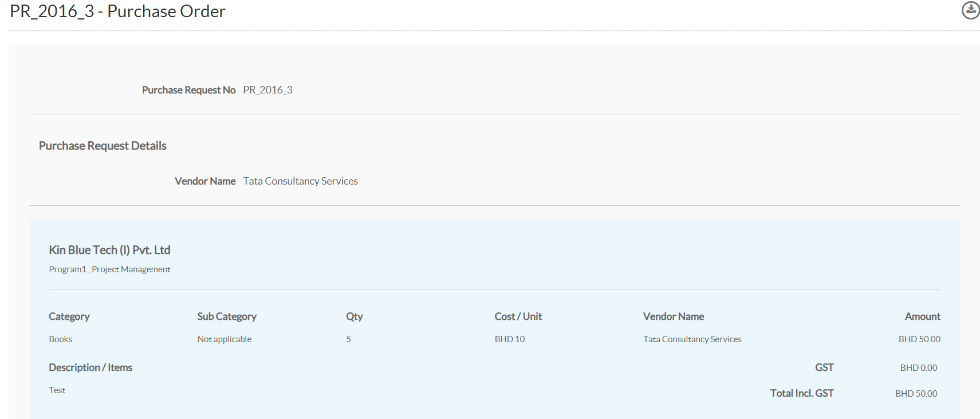Image resolution: width=980 pixels, height=419 pixels.
Task: Select the 'Program1 , Project Management' text
Action: [109, 269]
